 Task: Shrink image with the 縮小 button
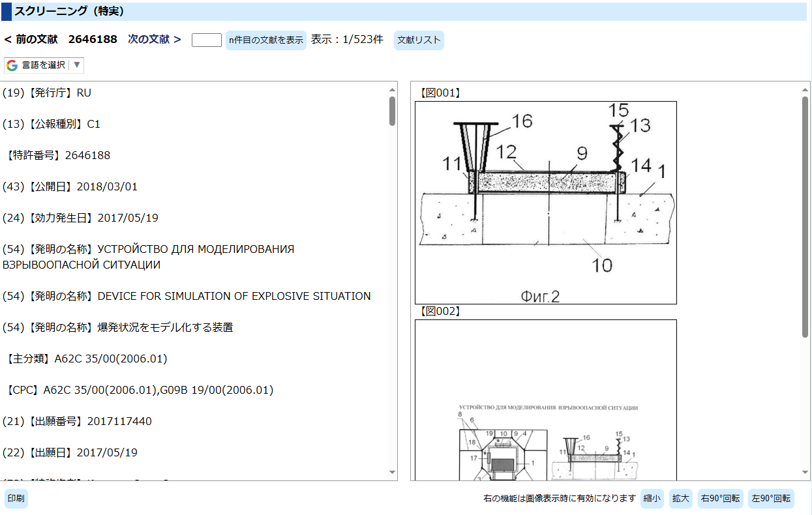point(652,499)
